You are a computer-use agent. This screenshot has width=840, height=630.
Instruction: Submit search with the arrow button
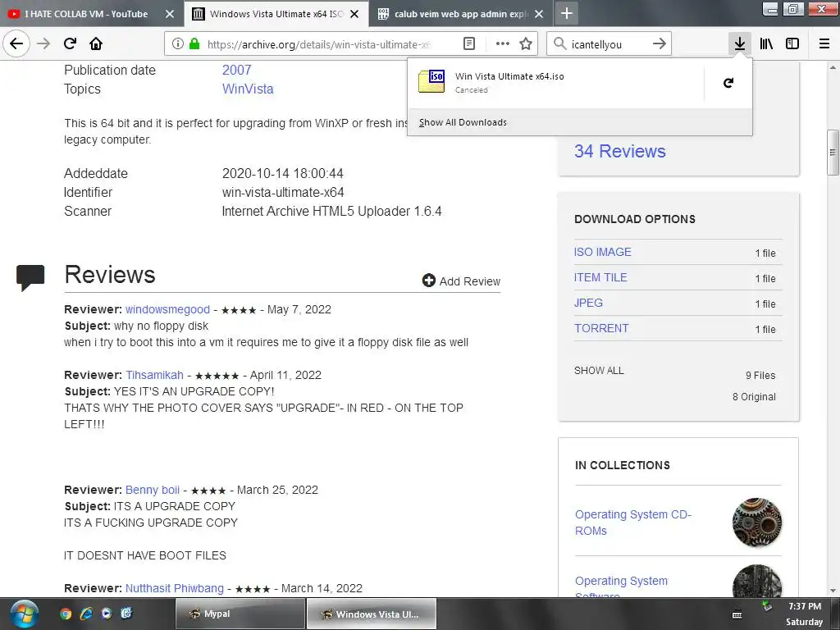pyautogui.click(x=660, y=44)
